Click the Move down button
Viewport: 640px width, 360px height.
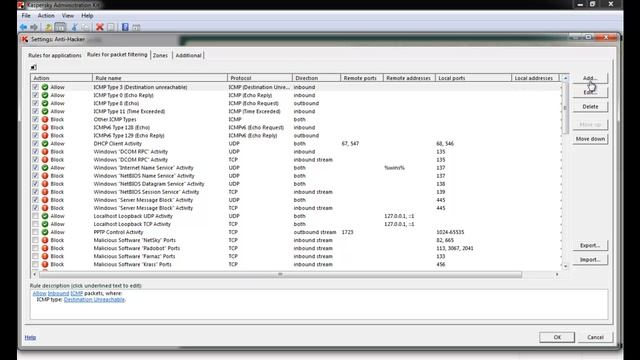point(590,139)
